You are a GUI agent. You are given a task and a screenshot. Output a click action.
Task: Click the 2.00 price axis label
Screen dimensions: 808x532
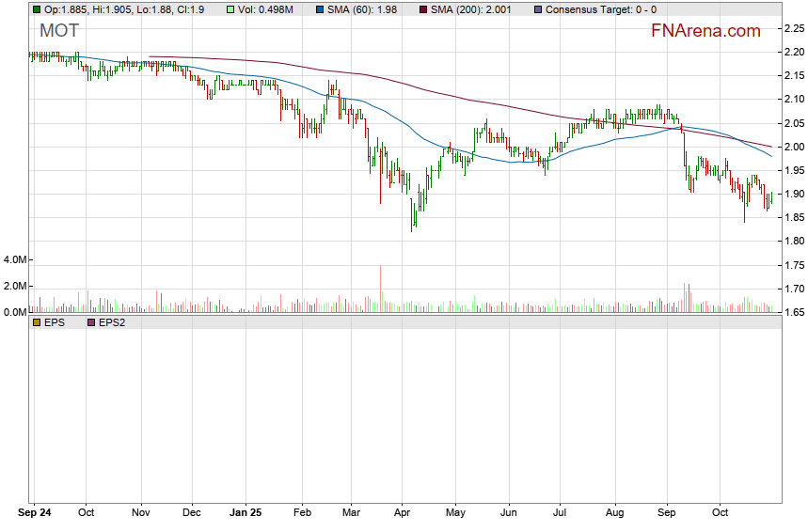click(x=793, y=147)
